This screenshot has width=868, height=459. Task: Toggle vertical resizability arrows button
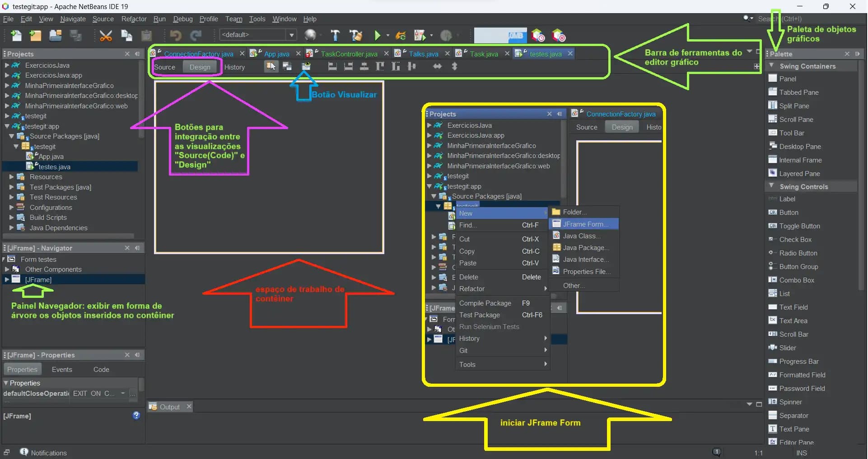[x=455, y=66]
